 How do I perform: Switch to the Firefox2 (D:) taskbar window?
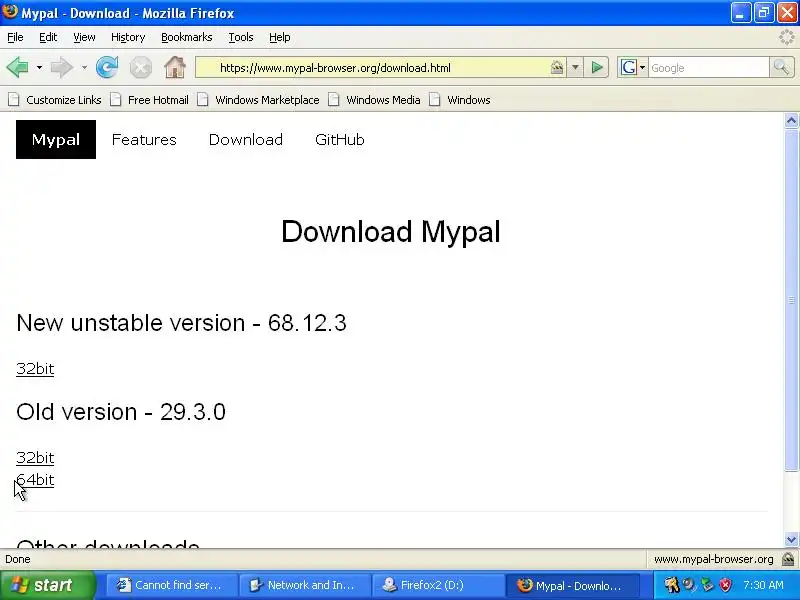click(437, 585)
